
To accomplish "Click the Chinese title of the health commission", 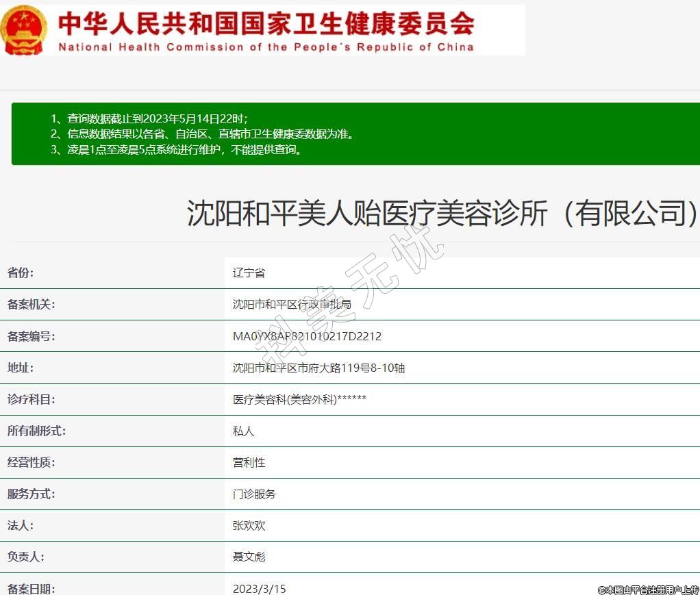I will tap(266, 24).
